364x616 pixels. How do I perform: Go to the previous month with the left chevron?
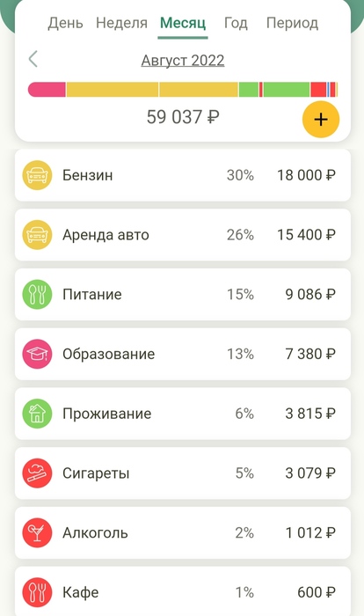(x=33, y=59)
